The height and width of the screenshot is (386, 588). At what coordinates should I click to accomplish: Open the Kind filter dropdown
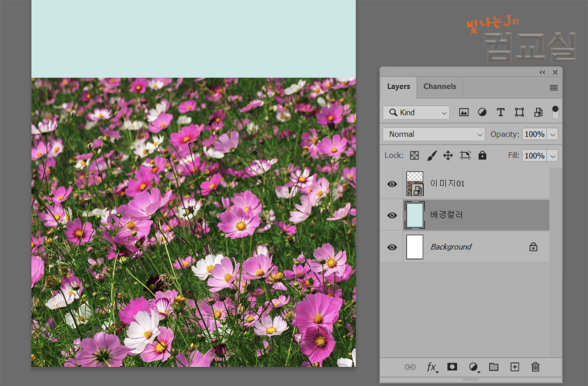click(x=416, y=112)
